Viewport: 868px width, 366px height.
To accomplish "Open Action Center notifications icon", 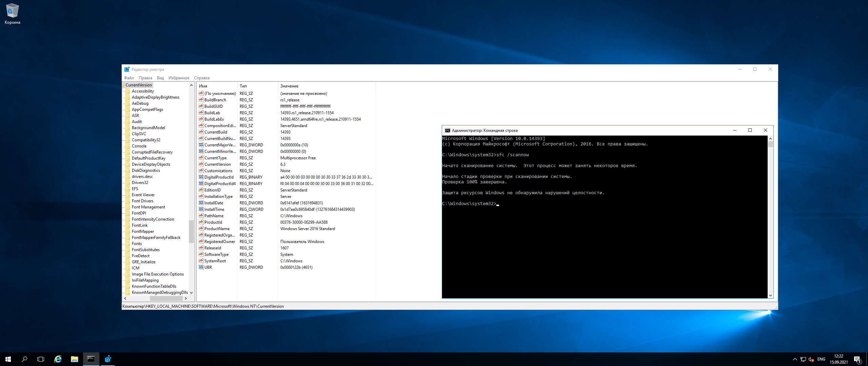I will coord(857,359).
